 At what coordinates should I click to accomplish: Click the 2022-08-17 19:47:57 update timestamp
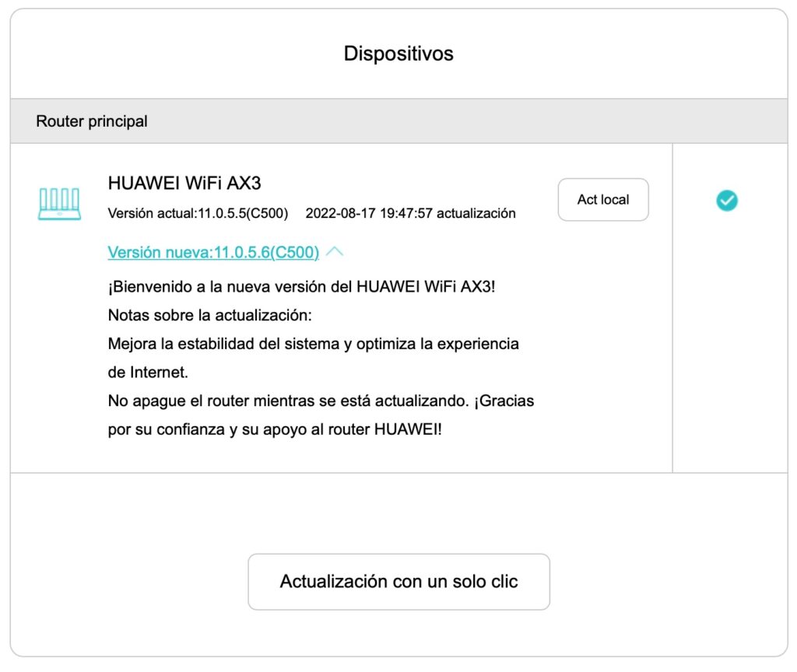pyautogui.click(x=369, y=213)
